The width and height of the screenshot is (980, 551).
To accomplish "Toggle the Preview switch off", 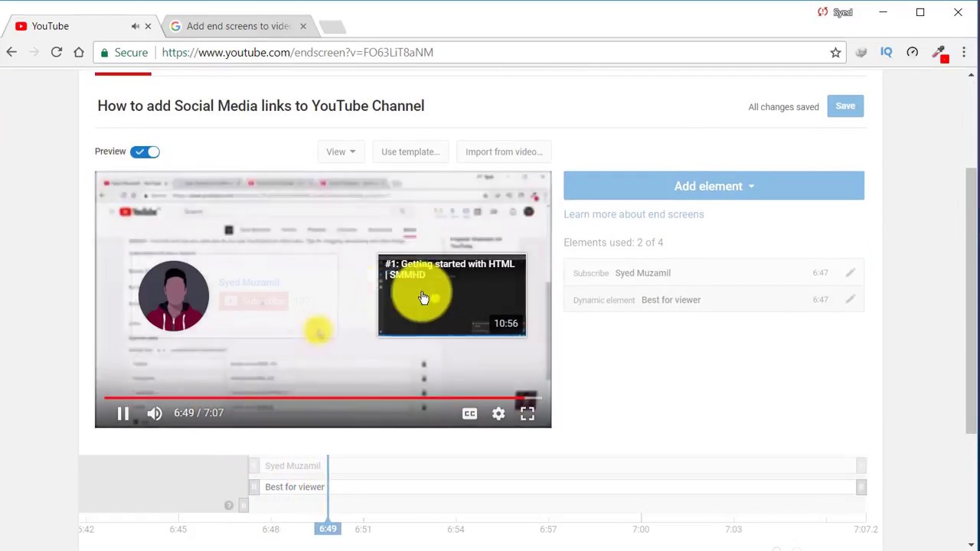I will (x=145, y=152).
